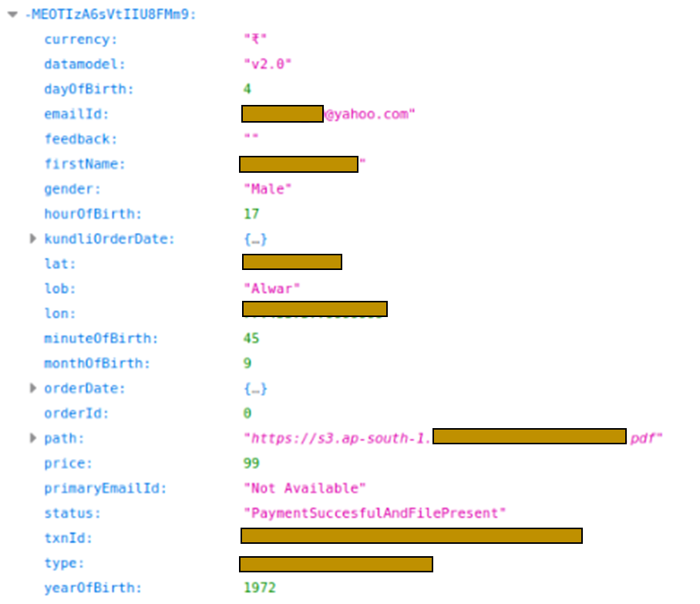The image size is (700, 604).
Task: Click the yearOfBirth value 1972
Action: pyautogui.click(x=260, y=587)
